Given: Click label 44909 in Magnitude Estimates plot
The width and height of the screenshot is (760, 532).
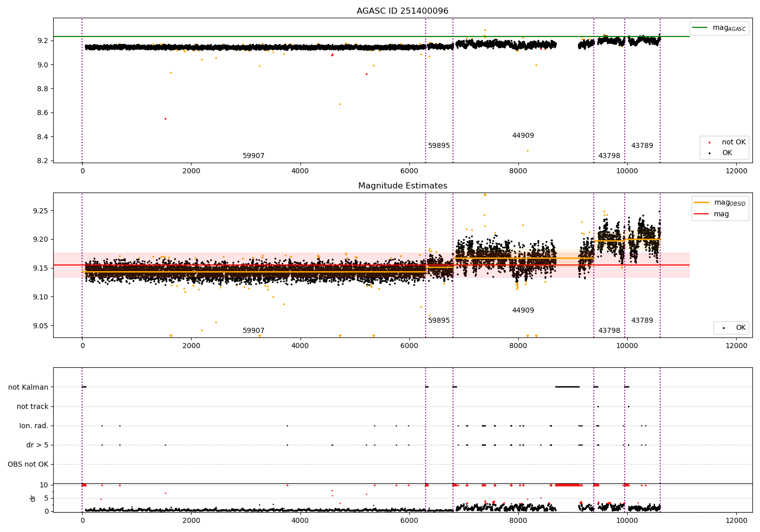Looking at the screenshot, I should (x=523, y=311).
